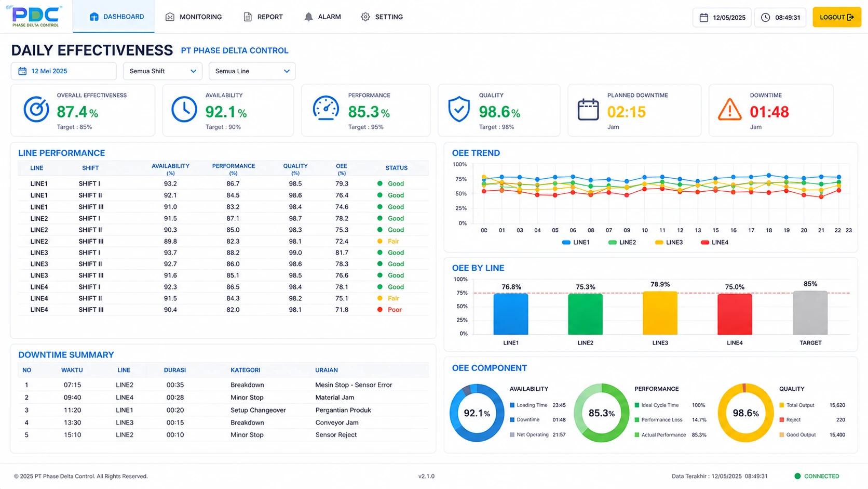Click the gray TARGET bar

tap(810, 313)
